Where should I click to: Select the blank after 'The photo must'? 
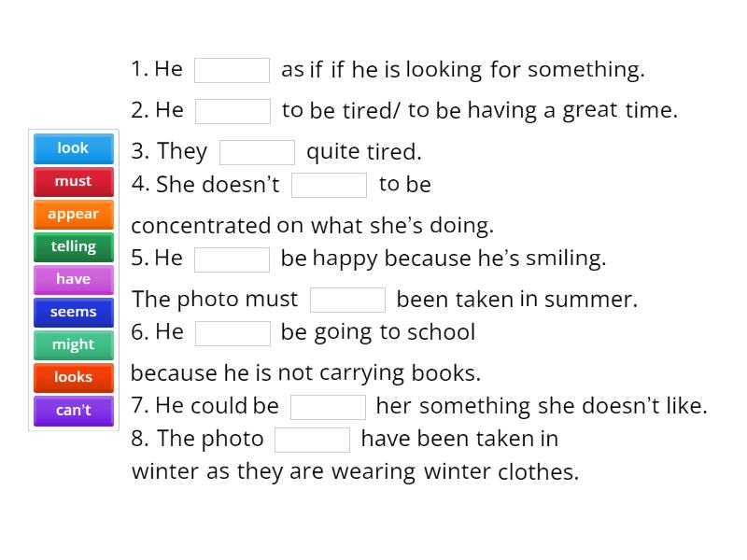(x=347, y=300)
